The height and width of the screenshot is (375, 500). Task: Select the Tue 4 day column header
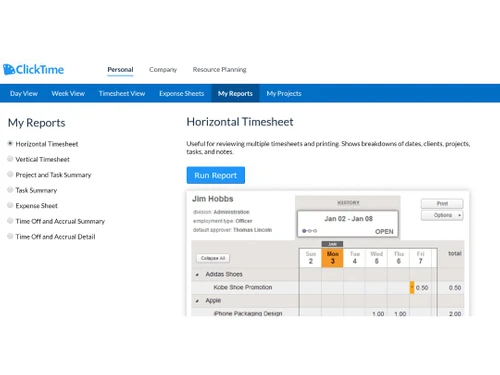355,258
